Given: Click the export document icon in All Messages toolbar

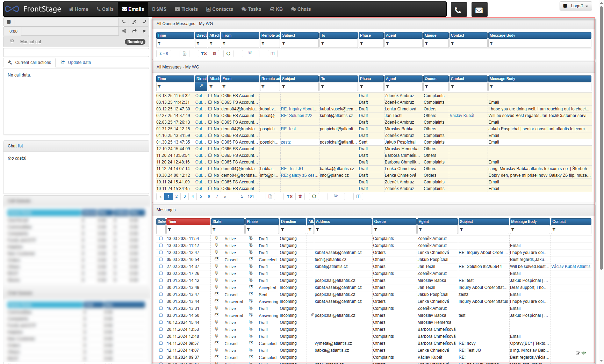Looking at the screenshot, I should tap(270, 196).
